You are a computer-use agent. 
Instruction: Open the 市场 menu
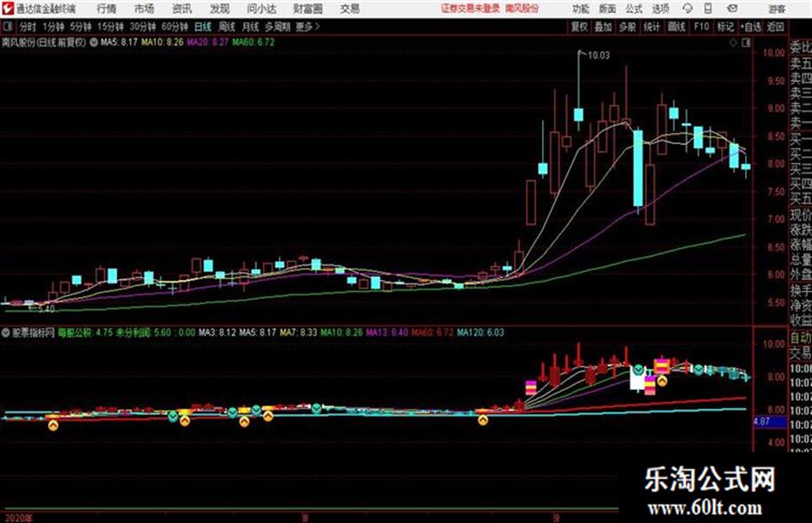[144, 9]
